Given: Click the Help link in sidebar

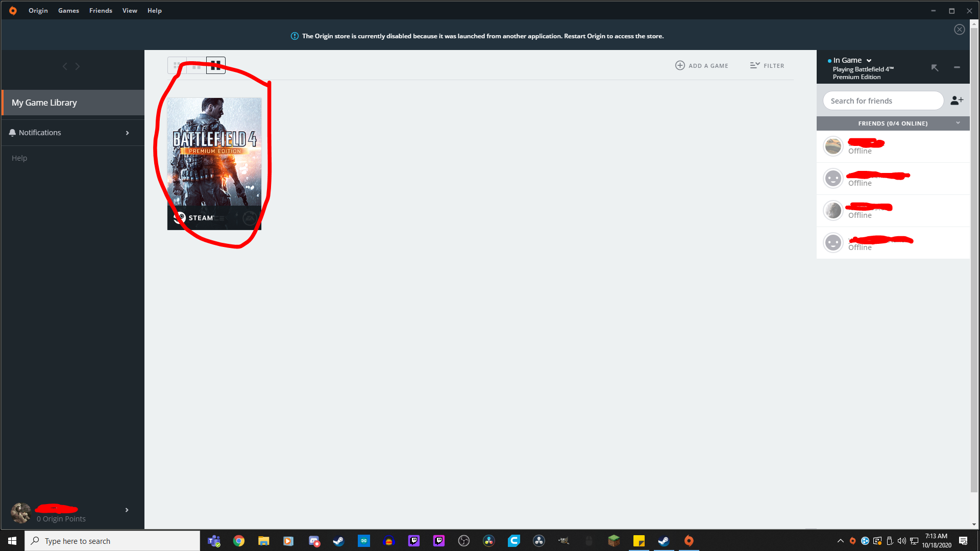Looking at the screenshot, I should tap(19, 158).
